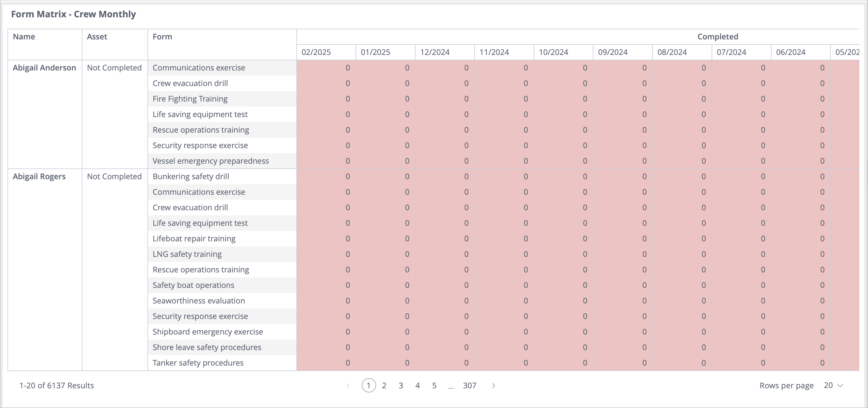The width and height of the screenshot is (868, 408).
Task: Navigate to the next page of results
Action: click(493, 385)
